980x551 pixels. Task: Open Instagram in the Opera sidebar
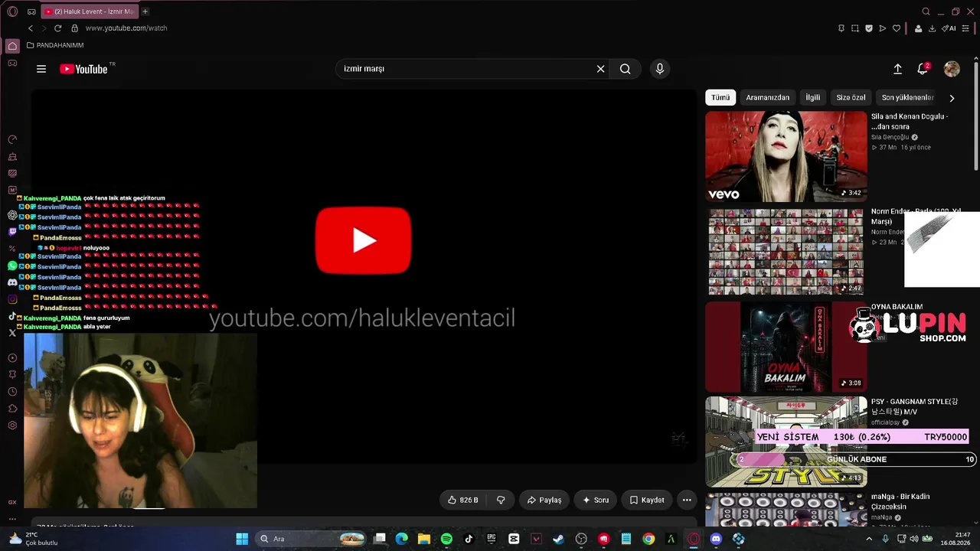12,299
